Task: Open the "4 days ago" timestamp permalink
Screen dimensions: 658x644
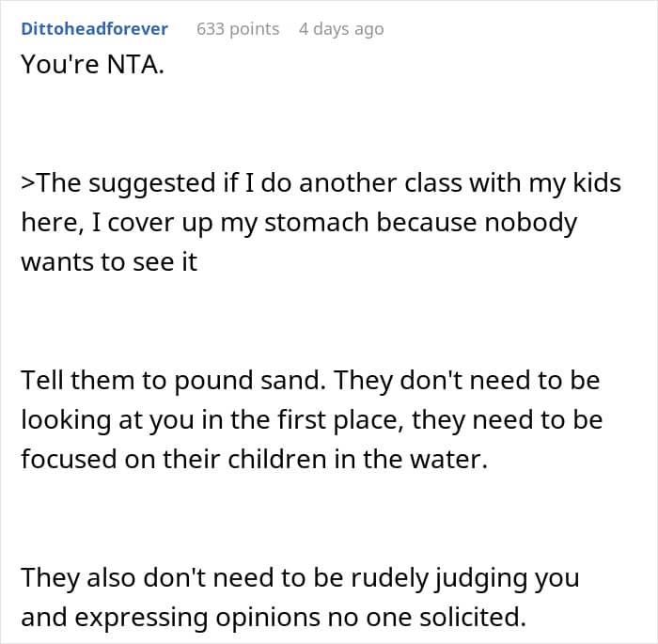Action: 341,29
